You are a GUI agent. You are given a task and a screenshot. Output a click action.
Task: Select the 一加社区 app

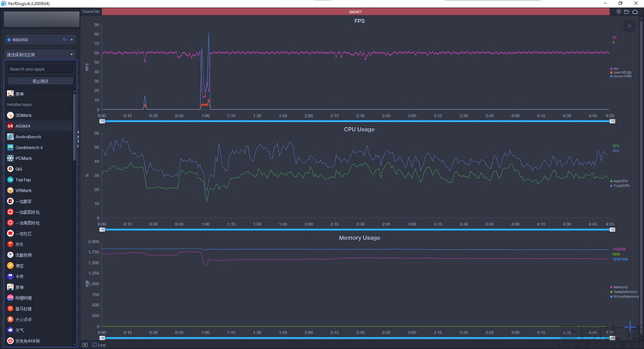pos(39,234)
